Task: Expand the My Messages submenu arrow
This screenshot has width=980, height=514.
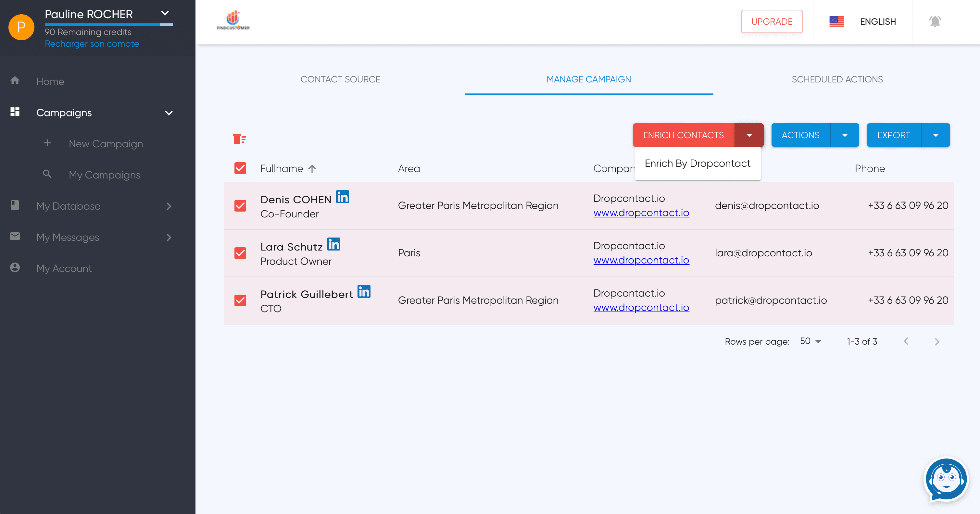Action: coord(169,238)
